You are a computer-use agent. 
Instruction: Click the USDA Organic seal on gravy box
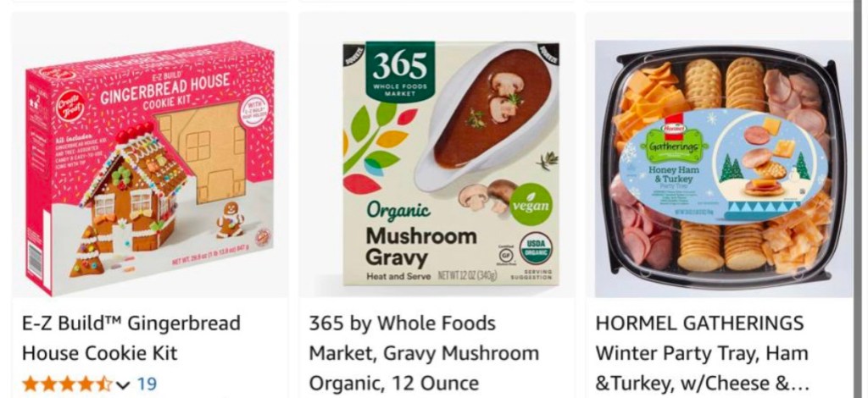click(536, 249)
